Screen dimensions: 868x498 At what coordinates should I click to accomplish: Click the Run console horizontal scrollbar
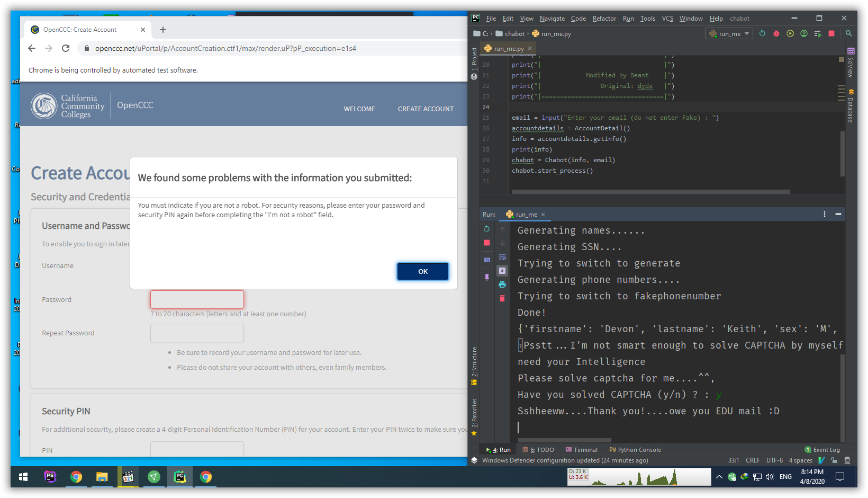[565, 440]
